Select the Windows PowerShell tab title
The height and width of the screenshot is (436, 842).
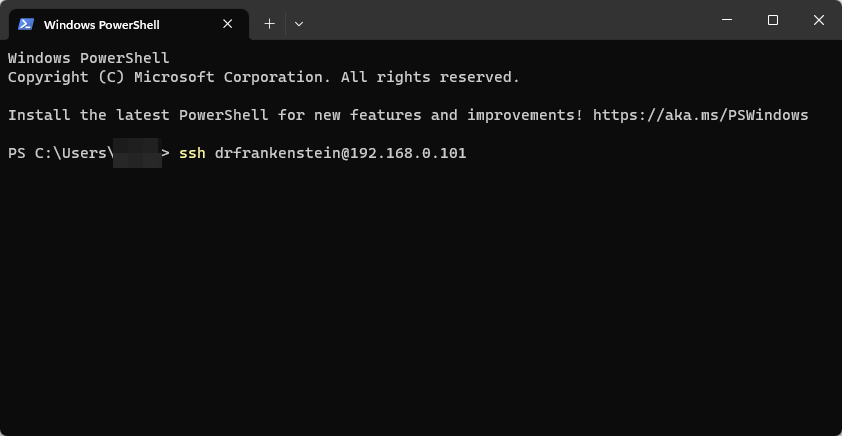point(101,25)
